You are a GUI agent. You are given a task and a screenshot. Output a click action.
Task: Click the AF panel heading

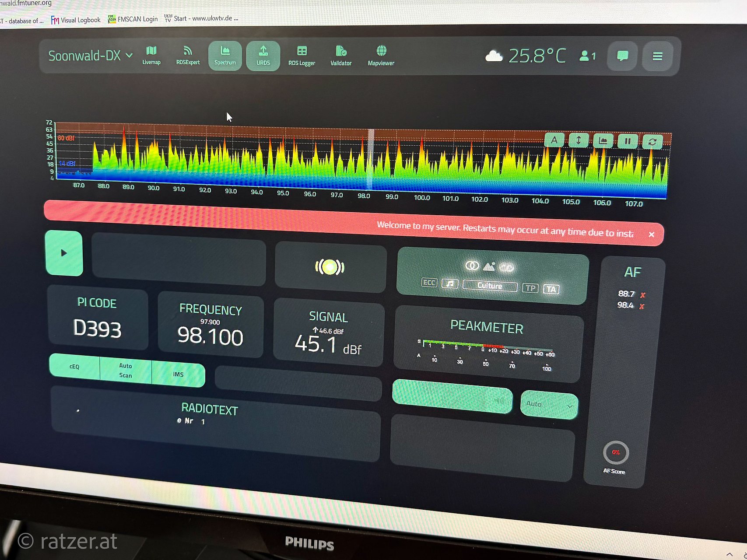click(632, 272)
